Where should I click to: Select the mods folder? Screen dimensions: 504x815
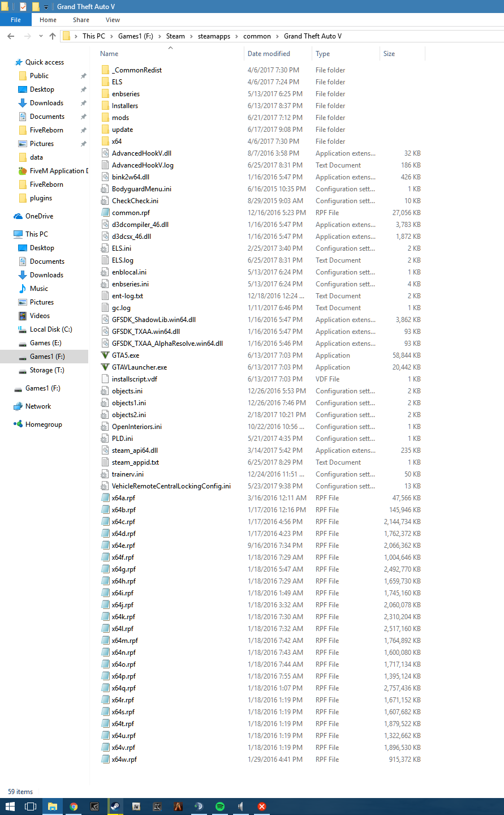(120, 118)
